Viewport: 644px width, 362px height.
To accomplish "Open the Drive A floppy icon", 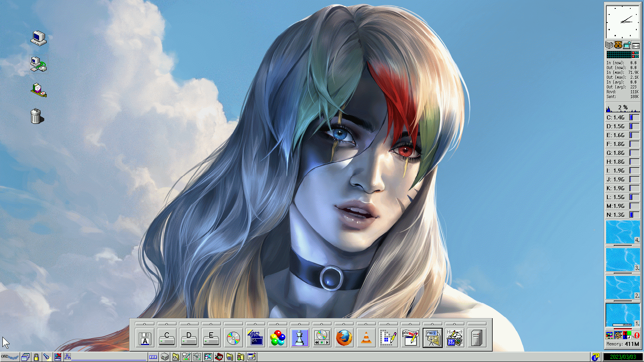I will (145, 338).
